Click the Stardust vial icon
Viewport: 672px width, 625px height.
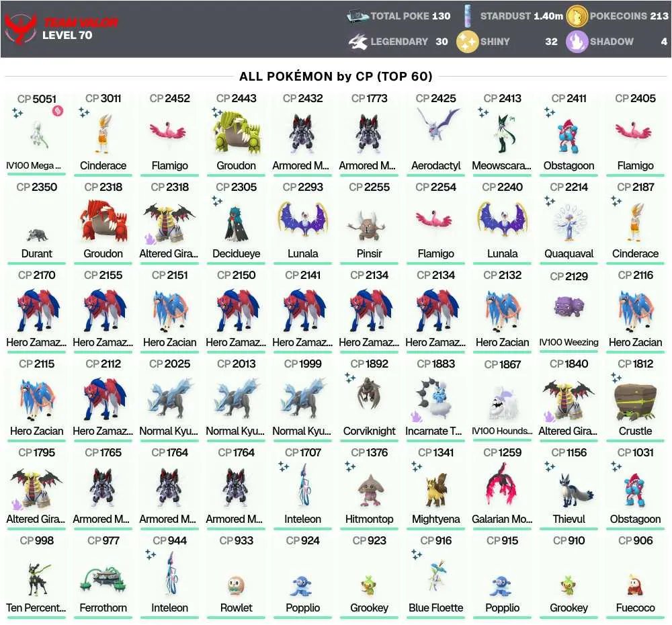[468, 16]
